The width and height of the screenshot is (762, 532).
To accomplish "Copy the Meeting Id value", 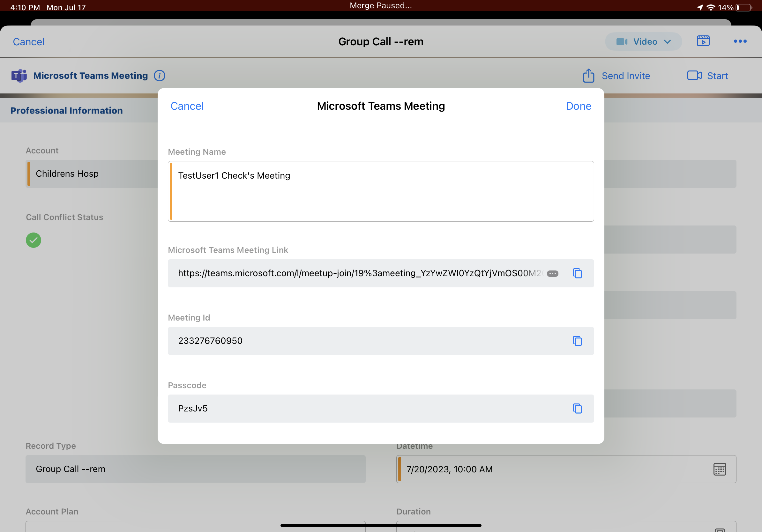I will tap(577, 341).
